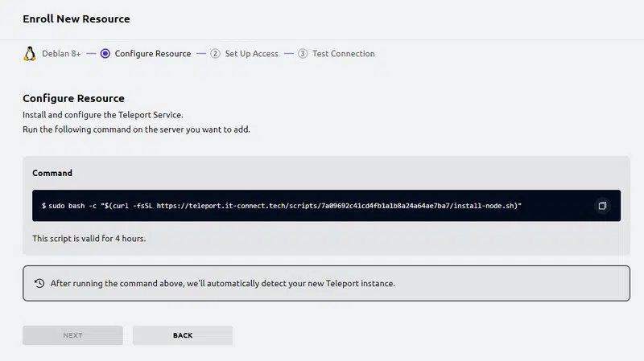Click the step 3 circle icon
This screenshot has width=644, height=361.
(x=303, y=54)
